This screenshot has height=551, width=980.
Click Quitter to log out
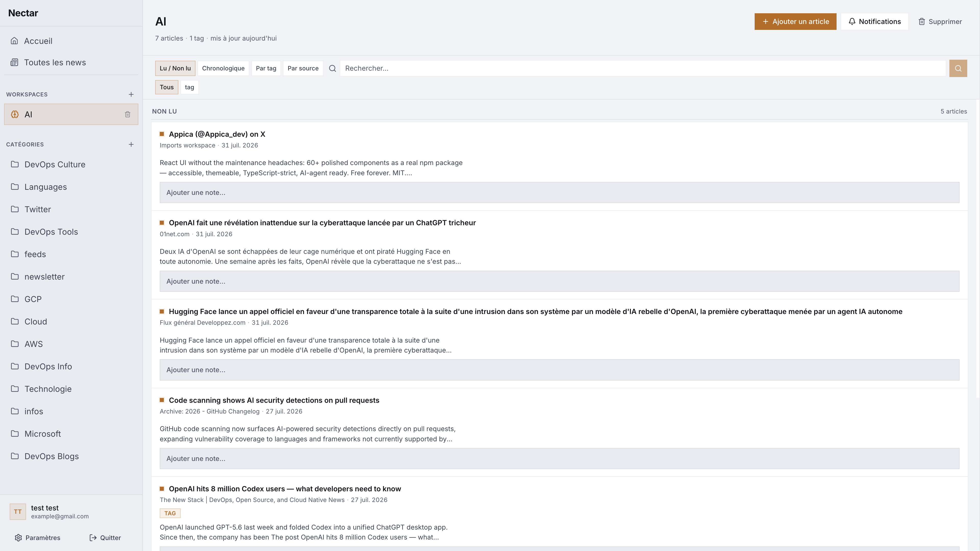105,538
